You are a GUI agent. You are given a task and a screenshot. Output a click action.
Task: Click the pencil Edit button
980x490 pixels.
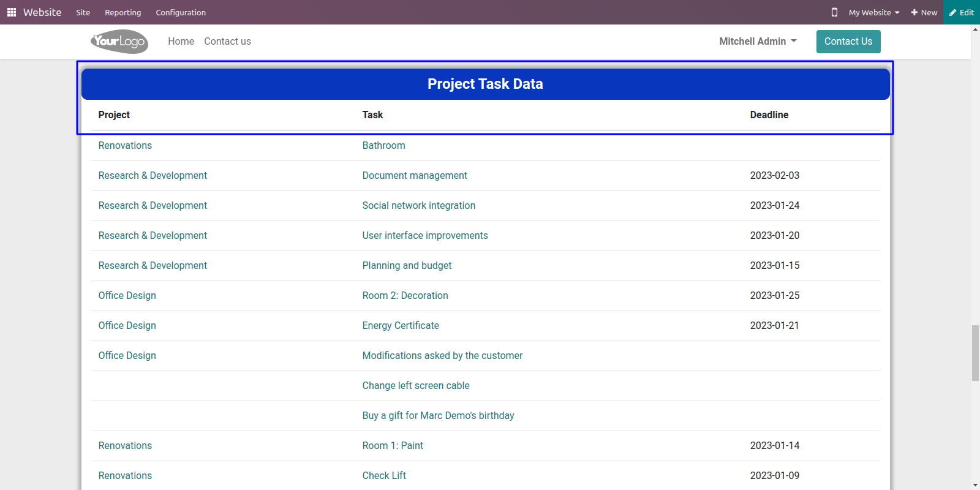962,12
